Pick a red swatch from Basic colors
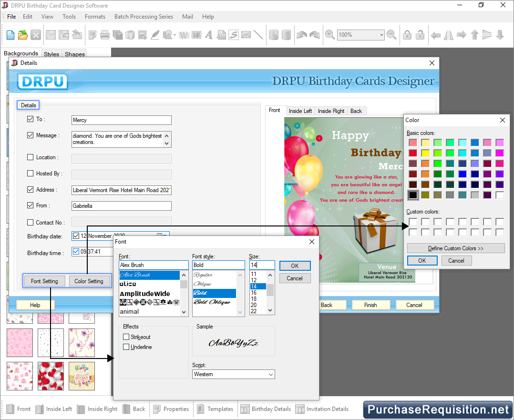This screenshot has height=420, width=514. (x=414, y=153)
